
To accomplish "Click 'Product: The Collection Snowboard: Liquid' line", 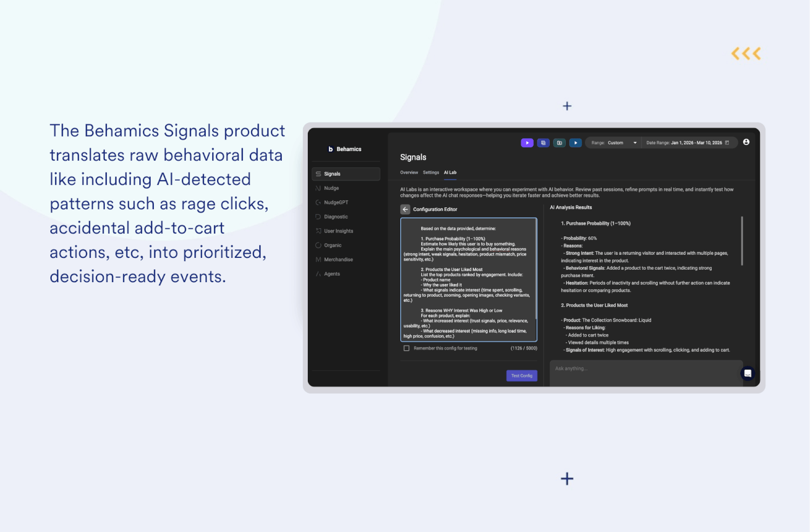I will pyautogui.click(x=606, y=320).
